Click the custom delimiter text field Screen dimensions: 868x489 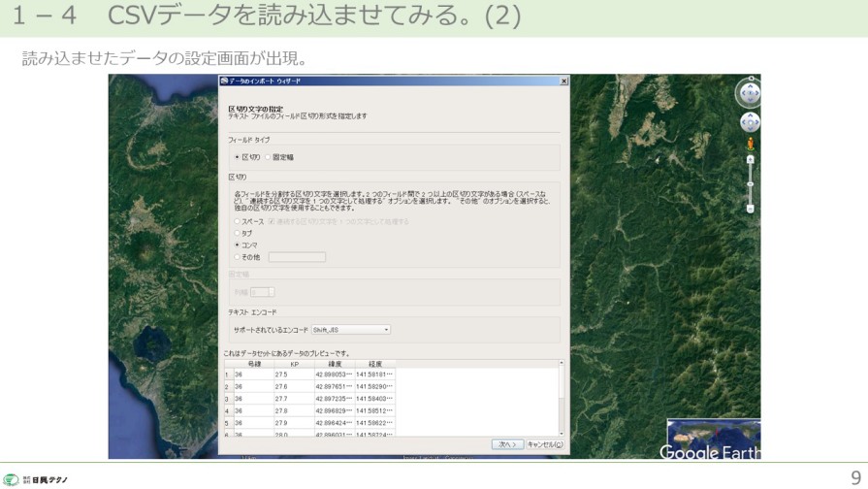pyautogui.click(x=297, y=257)
